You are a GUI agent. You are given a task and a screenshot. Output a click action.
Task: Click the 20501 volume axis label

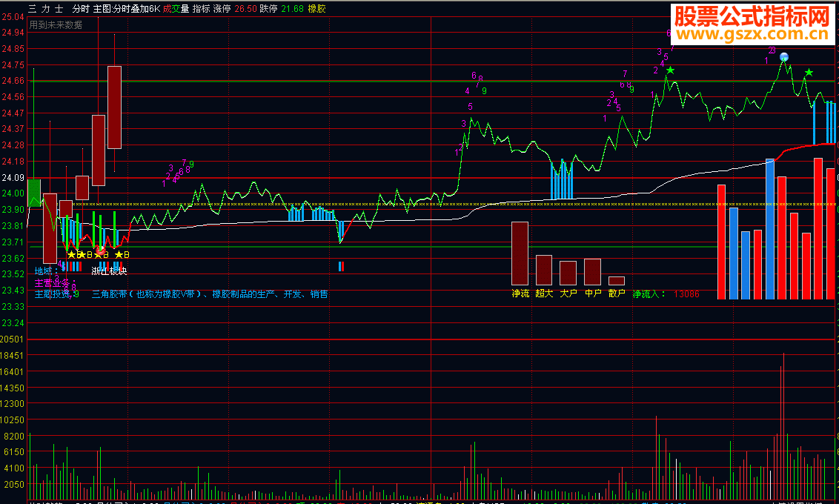pyautogui.click(x=12, y=339)
